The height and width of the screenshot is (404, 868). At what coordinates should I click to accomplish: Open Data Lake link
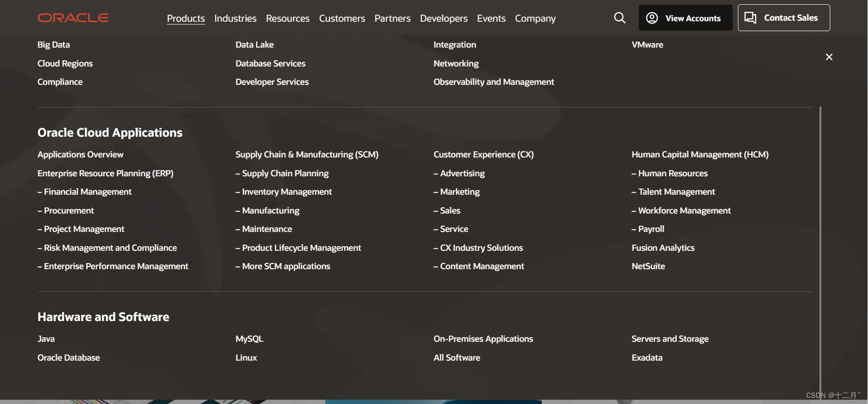click(x=255, y=45)
